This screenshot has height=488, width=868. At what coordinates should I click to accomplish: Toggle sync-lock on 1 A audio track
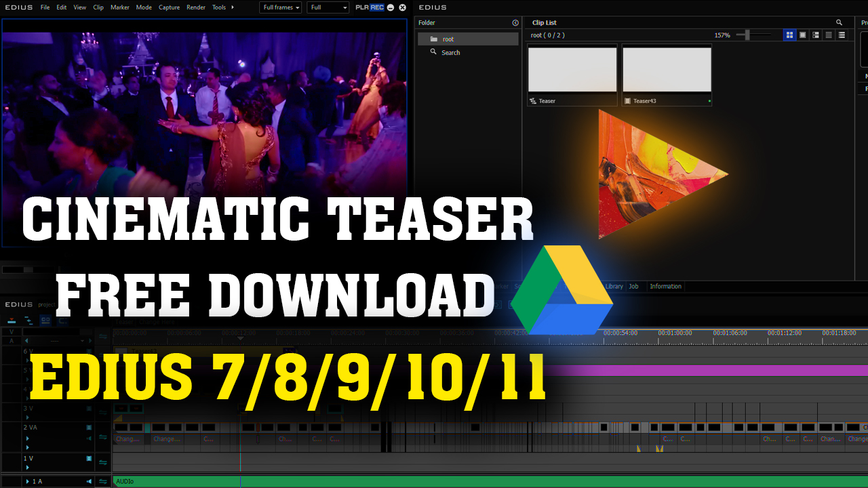[103, 481]
